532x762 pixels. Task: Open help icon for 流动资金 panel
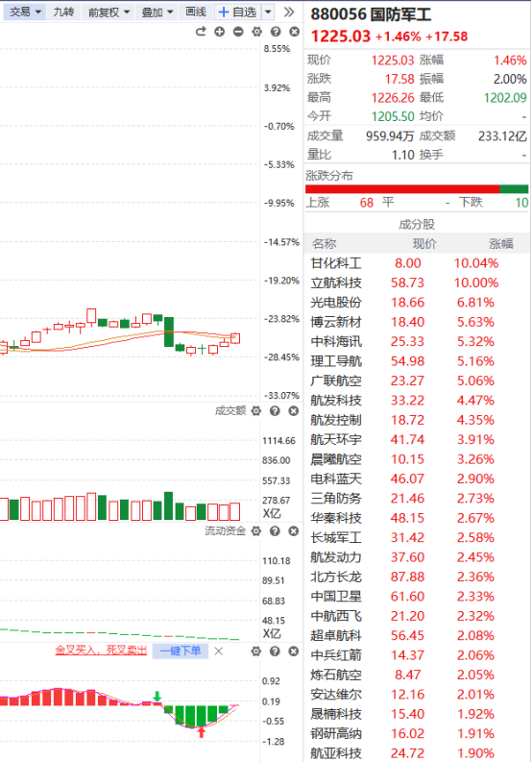pyautogui.click(x=275, y=530)
